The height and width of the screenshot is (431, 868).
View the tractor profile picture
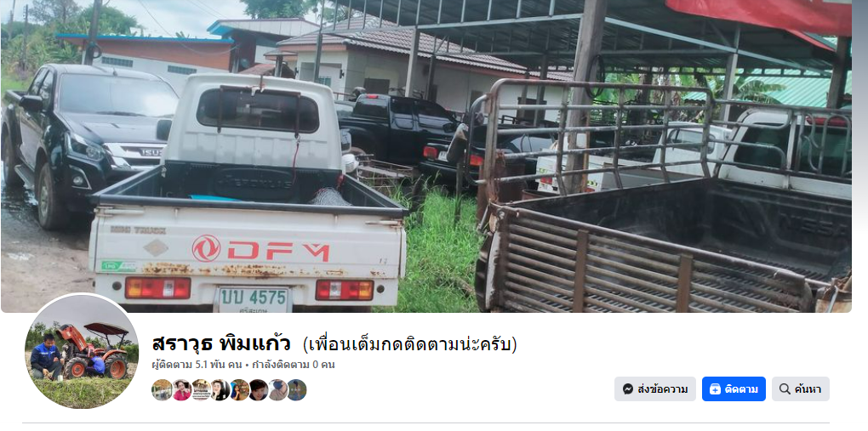pos(82,351)
